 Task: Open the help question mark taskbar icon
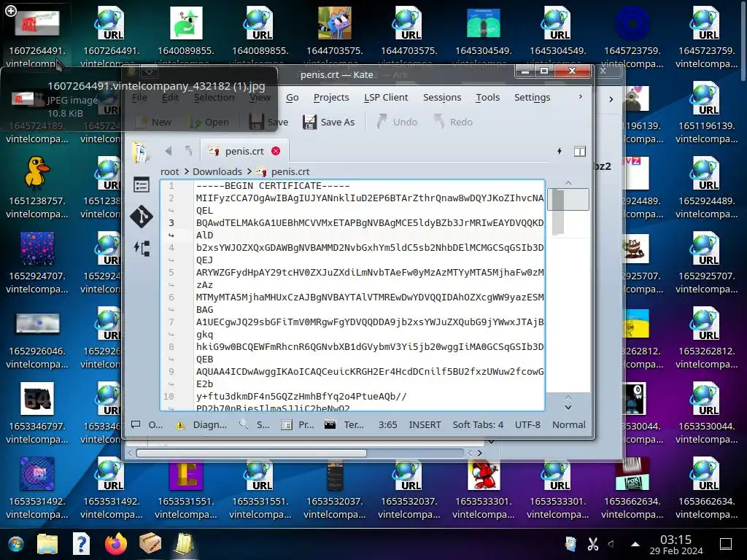tap(82, 544)
